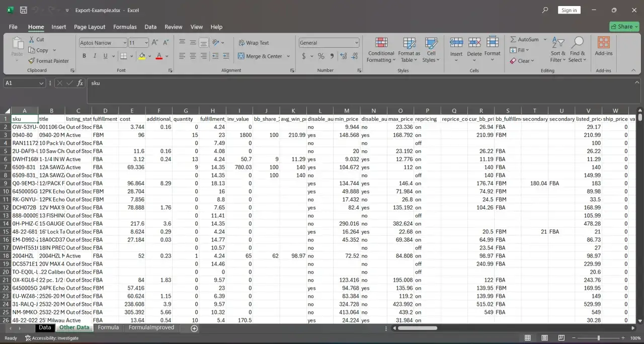Click the Decrease Decimal icon
Image resolution: width=644 pixels, height=344 pixels.
pos(355,56)
